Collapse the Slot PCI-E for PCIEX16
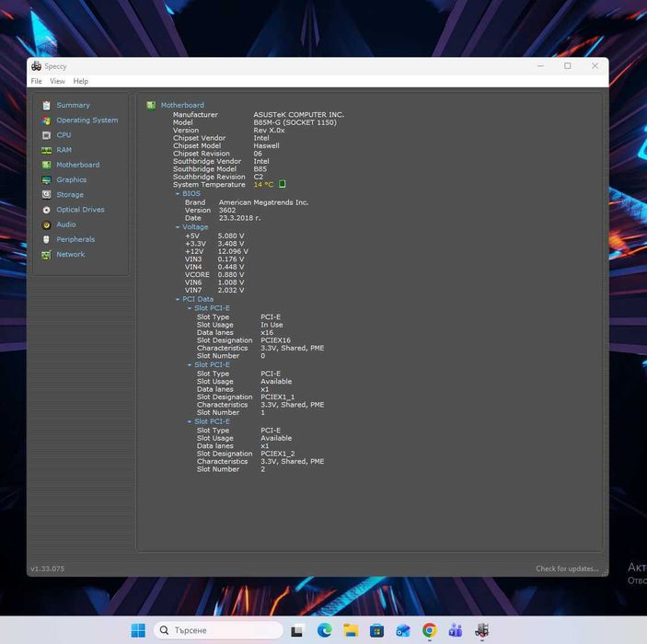647x644 pixels. (x=190, y=308)
